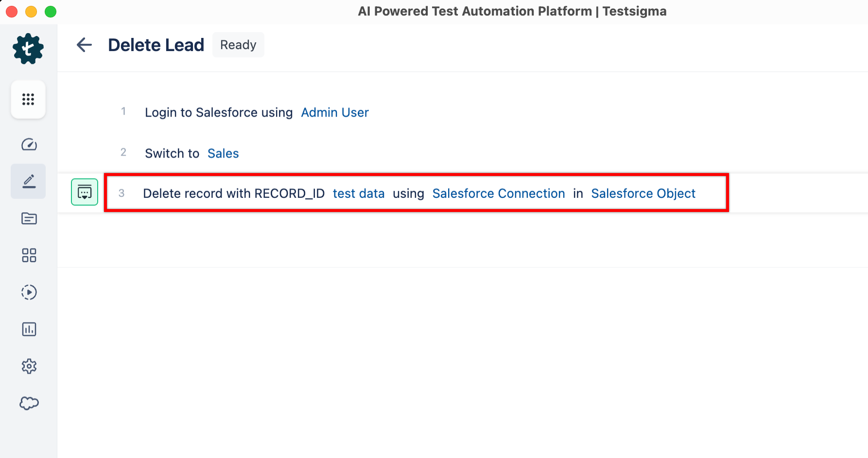Image resolution: width=868 pixels, height=458 pixels.
Task: Select step 1 'Login to Salesforce using'
Action: (219, 112)
